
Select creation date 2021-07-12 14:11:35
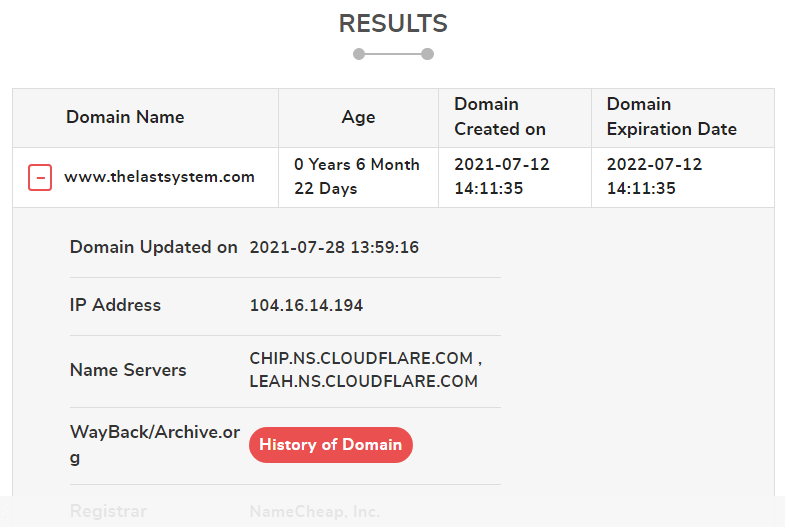[502, 176]
